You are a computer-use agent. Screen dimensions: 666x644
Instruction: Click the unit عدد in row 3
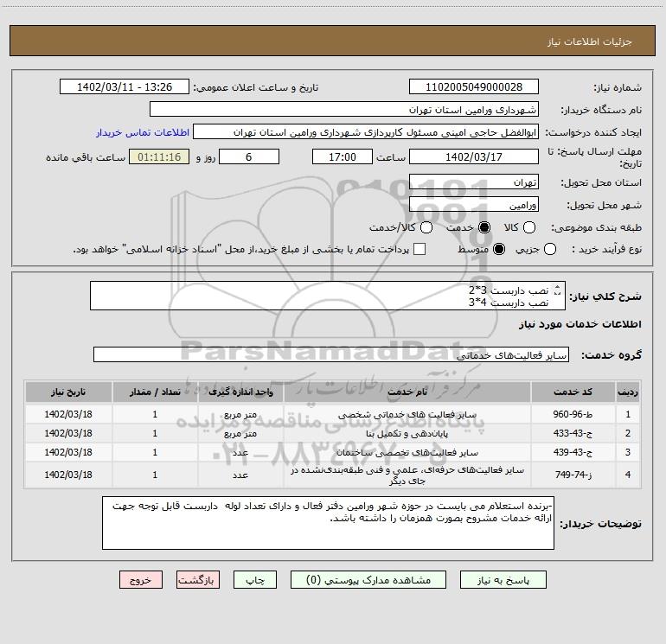coord(240,453)
